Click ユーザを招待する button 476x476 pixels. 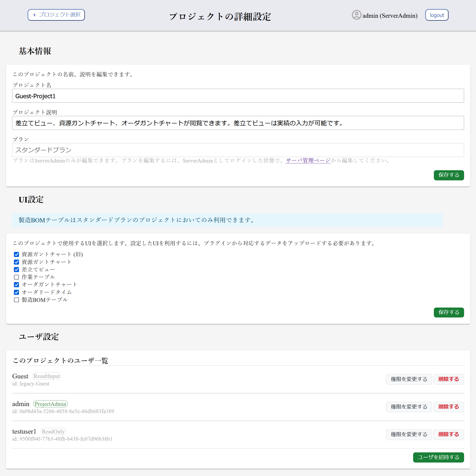coord(438,457)
